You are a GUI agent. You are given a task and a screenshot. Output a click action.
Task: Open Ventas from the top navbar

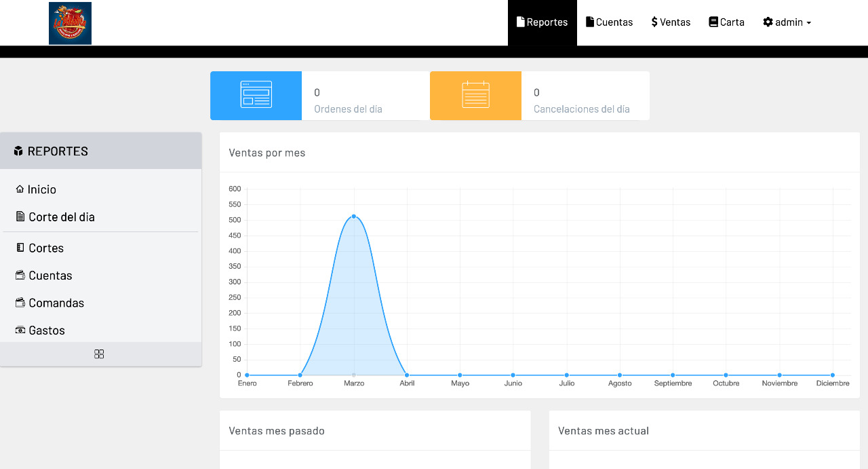[x=671, y=22]
